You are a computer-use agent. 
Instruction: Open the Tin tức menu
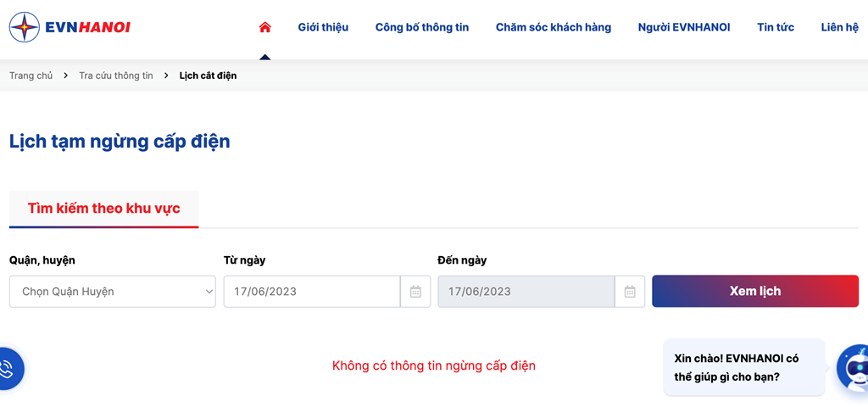[776, 27]
